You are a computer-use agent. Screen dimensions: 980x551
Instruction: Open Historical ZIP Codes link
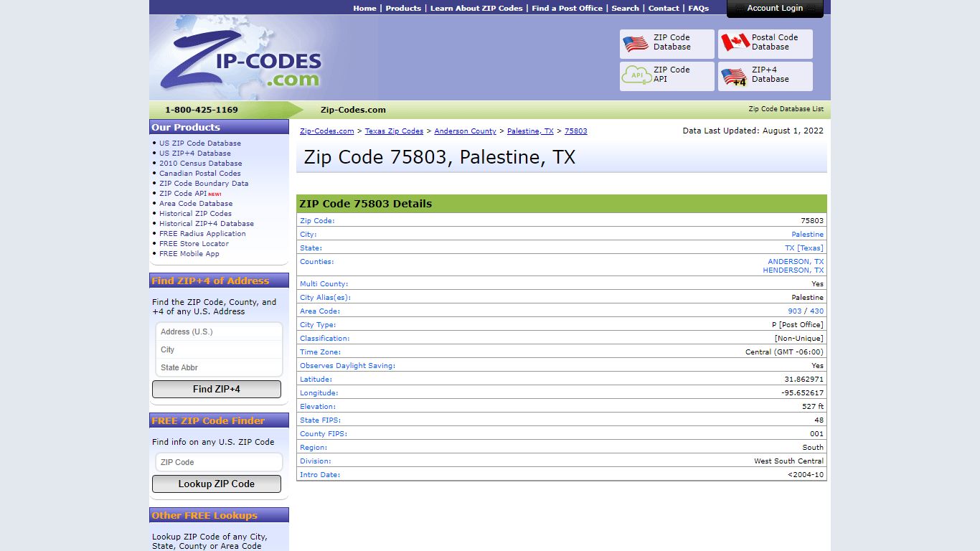click(195, 214)
